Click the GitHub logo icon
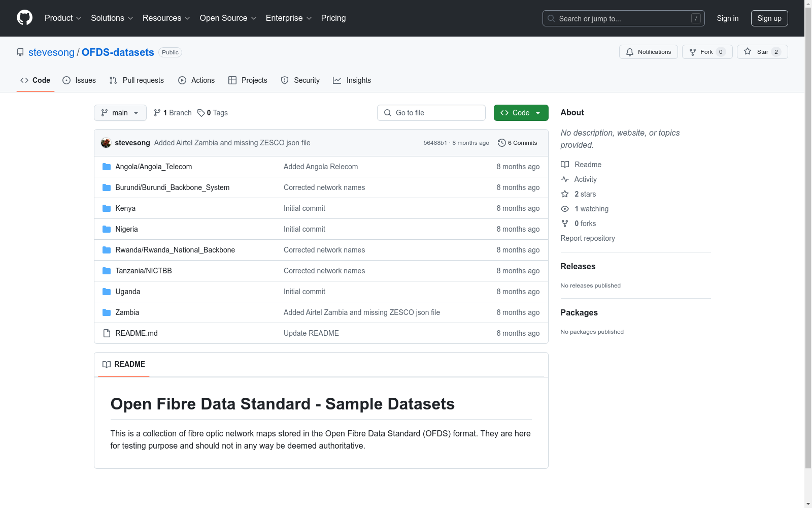 (24, 18)
